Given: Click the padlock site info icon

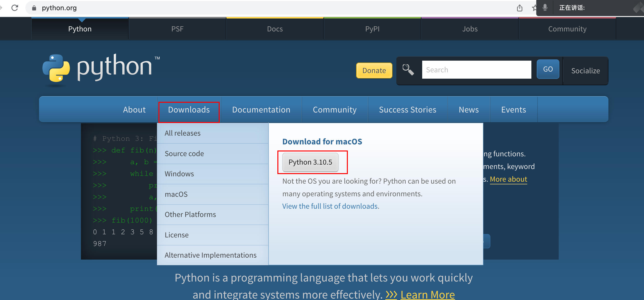Looking at the screenshot, I should pyautogui.click(x=34, y=8).
